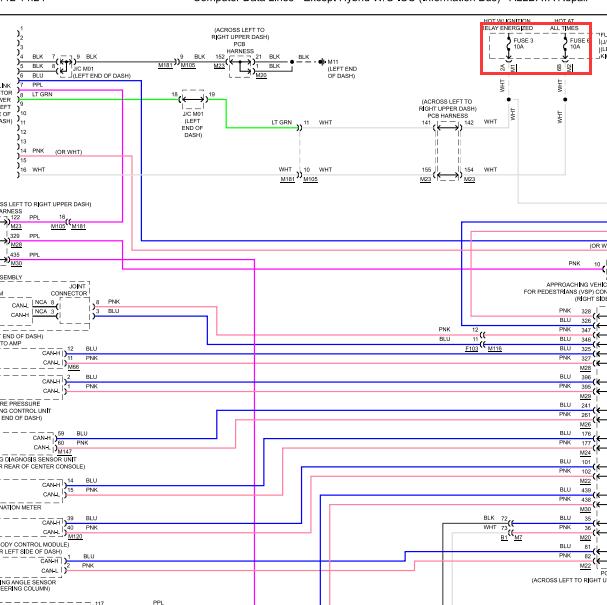Select pin number 438
The image size is (607, 605).
coord(586,499)
